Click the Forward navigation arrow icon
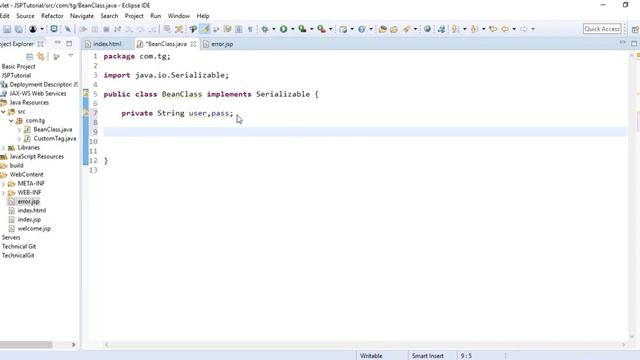640x360 pixels. point(524,29)
